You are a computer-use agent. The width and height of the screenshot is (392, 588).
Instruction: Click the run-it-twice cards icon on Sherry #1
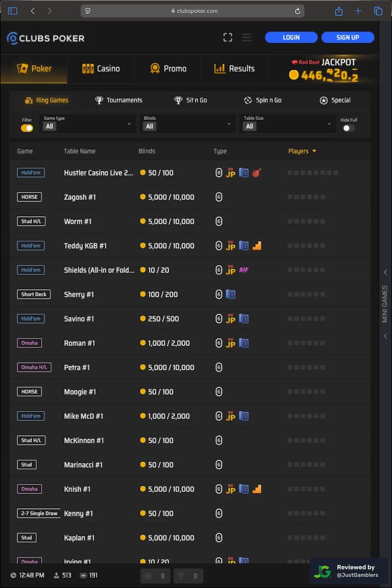tap(230, 294)
